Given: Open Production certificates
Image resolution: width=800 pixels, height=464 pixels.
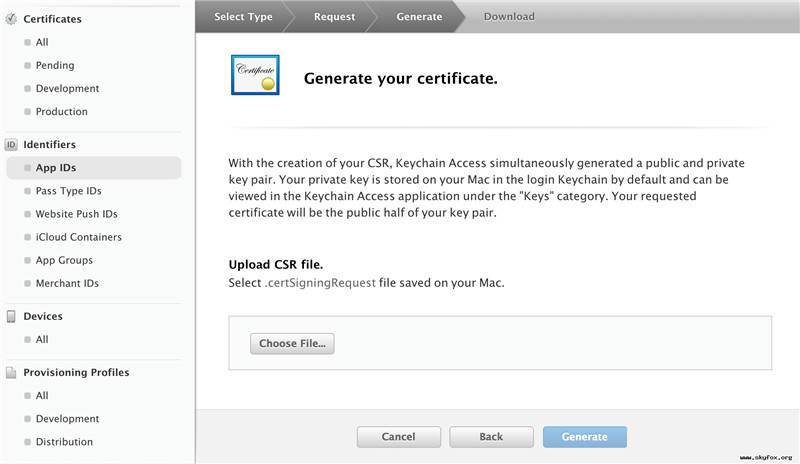Looking at the screenshot, I should coord(61,111).
